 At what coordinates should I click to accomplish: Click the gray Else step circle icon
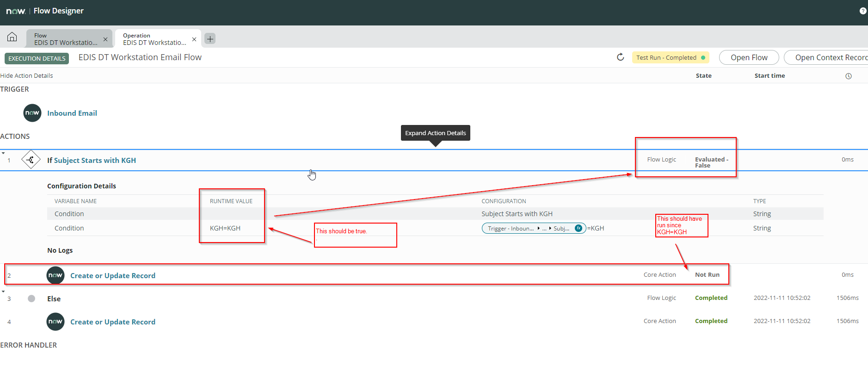click(31, 299)
